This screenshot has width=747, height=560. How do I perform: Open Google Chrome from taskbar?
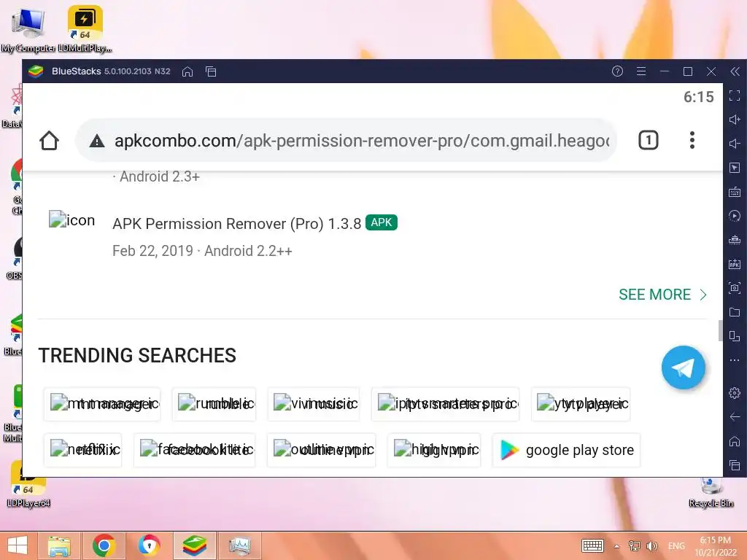[104, 545]
